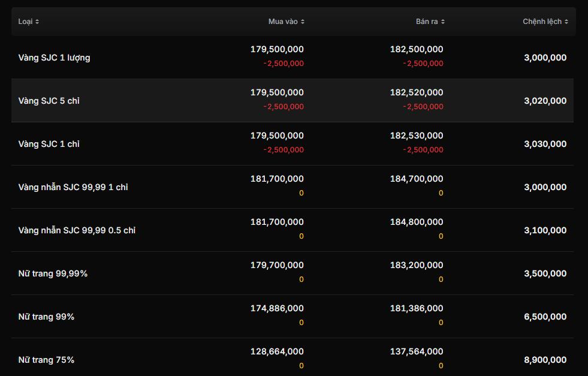Select the Nữ trang 99,99% row label

pos(53,273)
